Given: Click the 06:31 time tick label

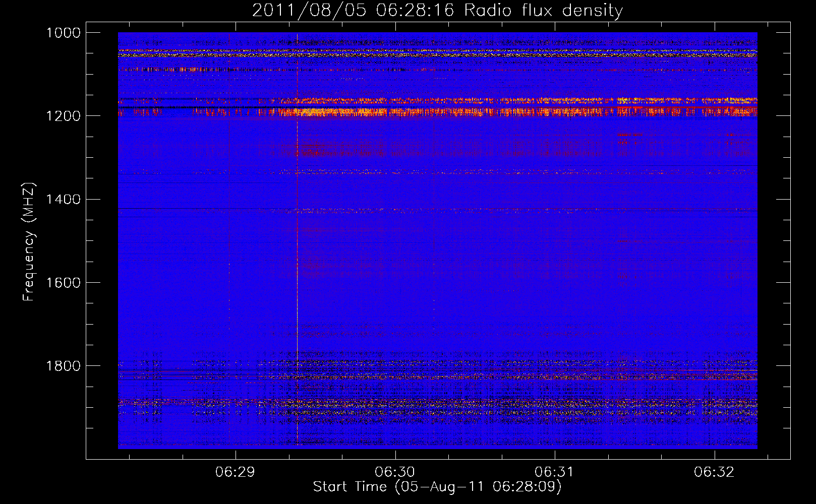Looking at the screenshot, I should [x=555, y=472].
